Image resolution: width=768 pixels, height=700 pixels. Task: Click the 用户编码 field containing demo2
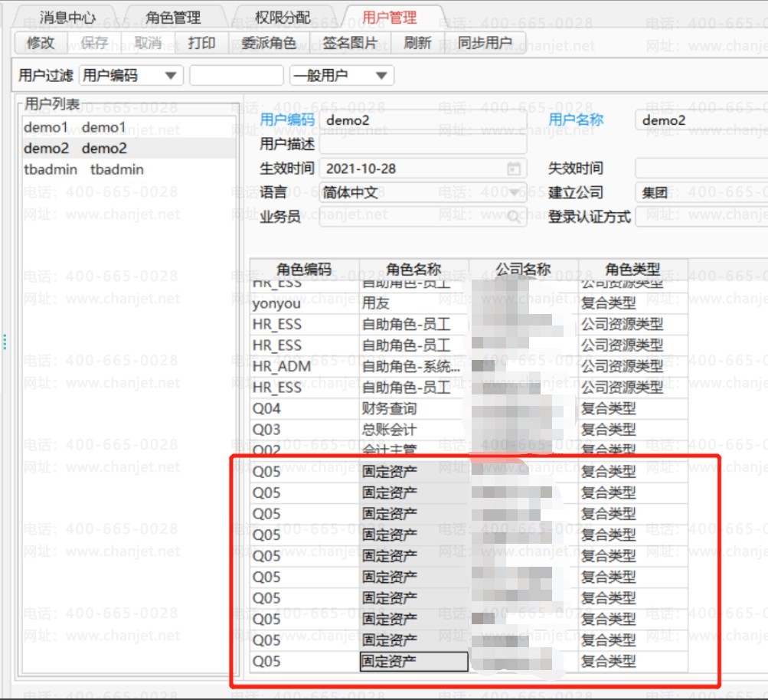coord(423,120)
